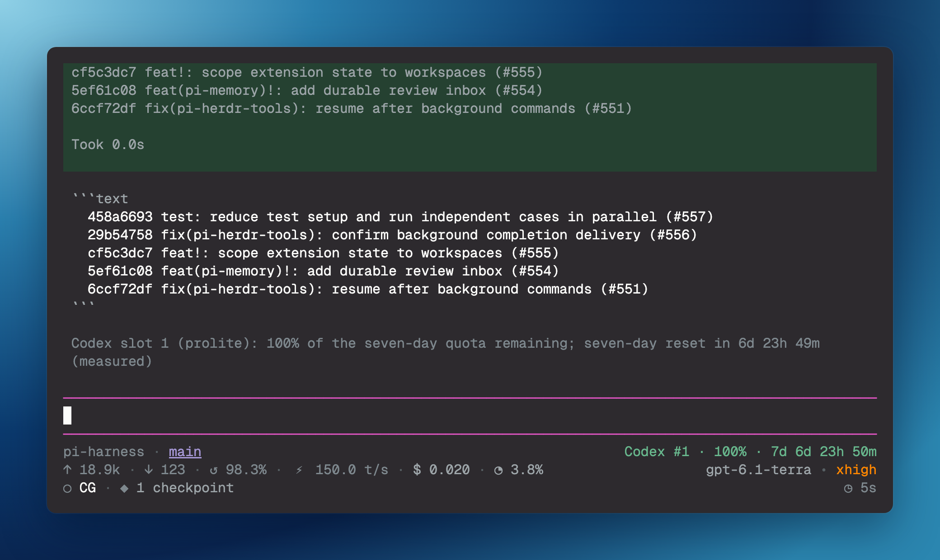Screen dimensions: 940x560
Task: Click the (measured) note text
Action: (112, 361)
